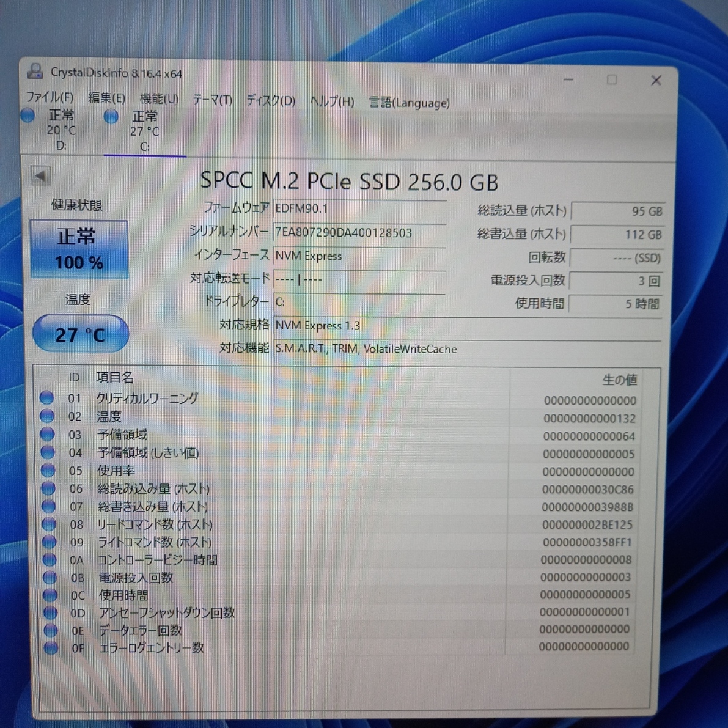The height and width of the screenshot is (728, 728).
Task: Click status dot of attribute 02 温度
Action: (47, 416)
